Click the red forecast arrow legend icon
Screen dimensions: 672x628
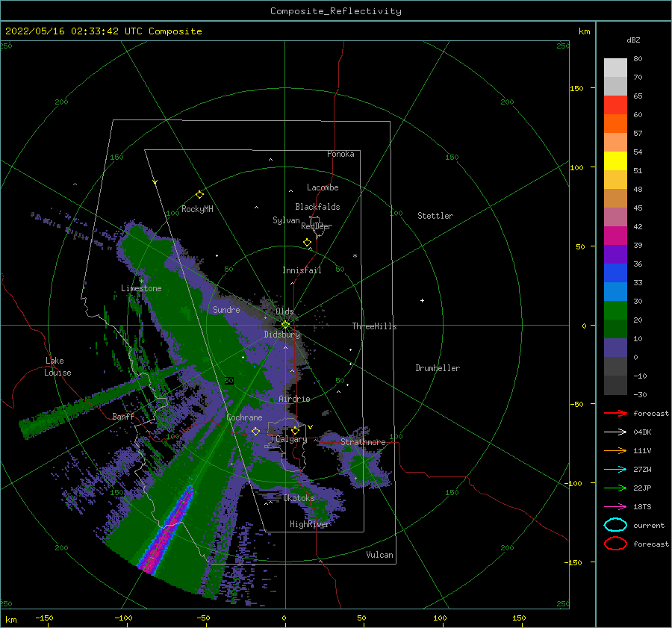pos(615,413)
